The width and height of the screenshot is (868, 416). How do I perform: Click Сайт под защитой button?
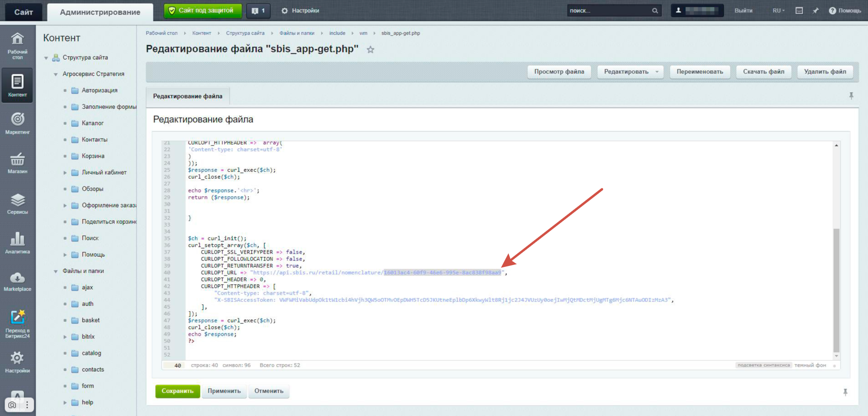203,10
